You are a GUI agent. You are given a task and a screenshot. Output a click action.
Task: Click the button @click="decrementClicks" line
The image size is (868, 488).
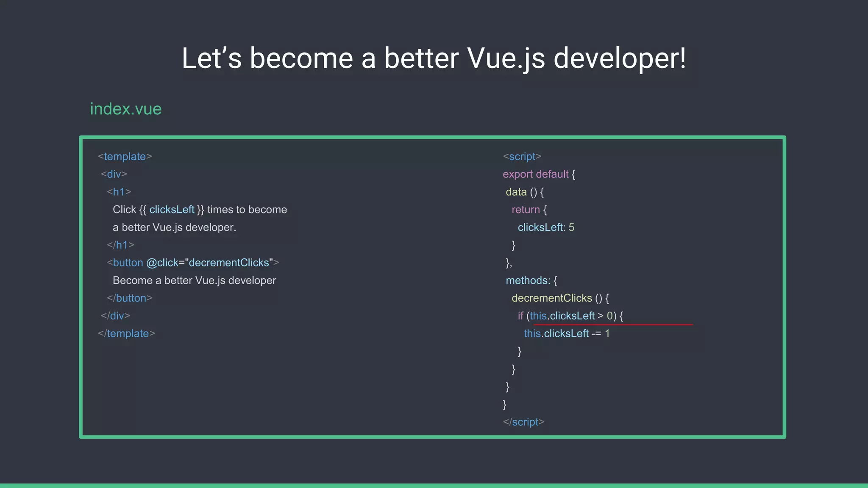tap(193, 263)
